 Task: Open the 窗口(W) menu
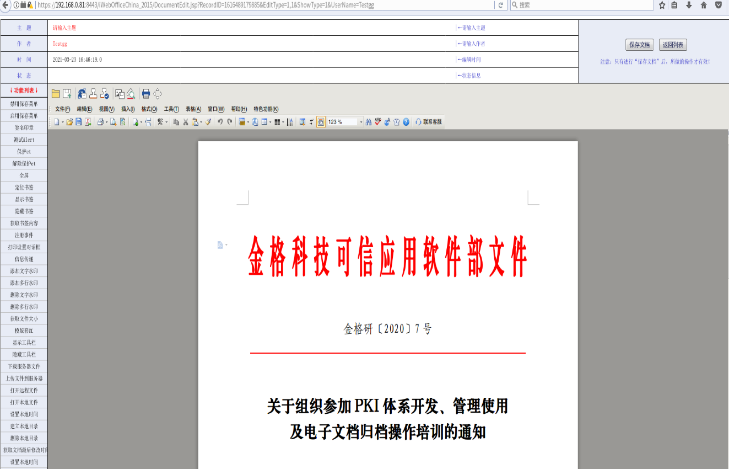(215, 109)
